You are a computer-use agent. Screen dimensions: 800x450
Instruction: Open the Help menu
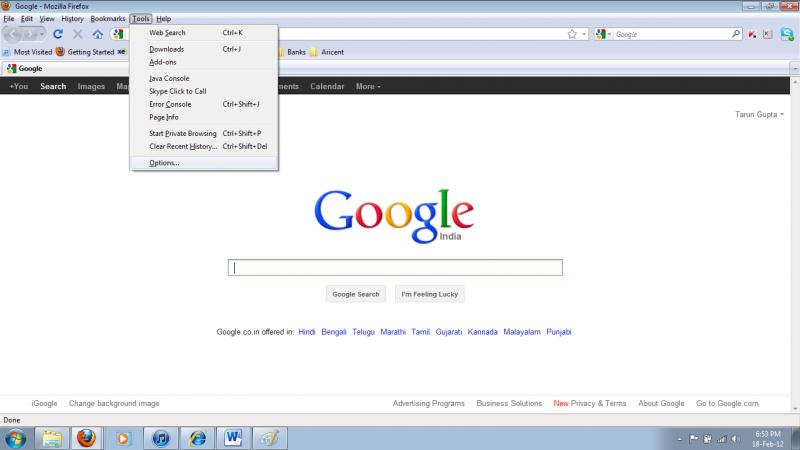(x=163, y=19)
